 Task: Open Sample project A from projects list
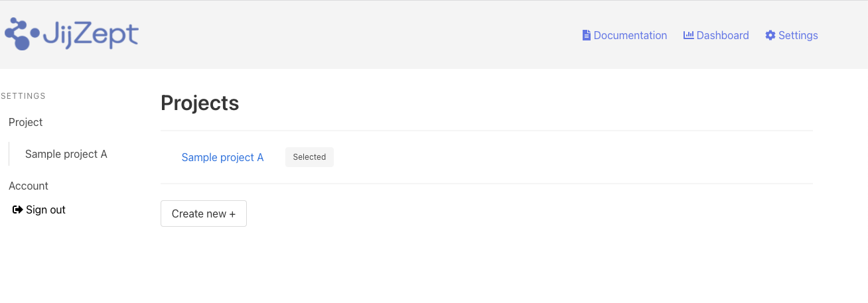point(222,157)
